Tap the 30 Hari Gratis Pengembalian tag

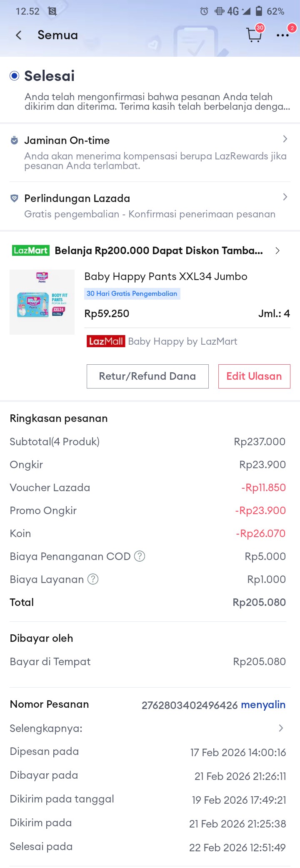coord(132,294)
